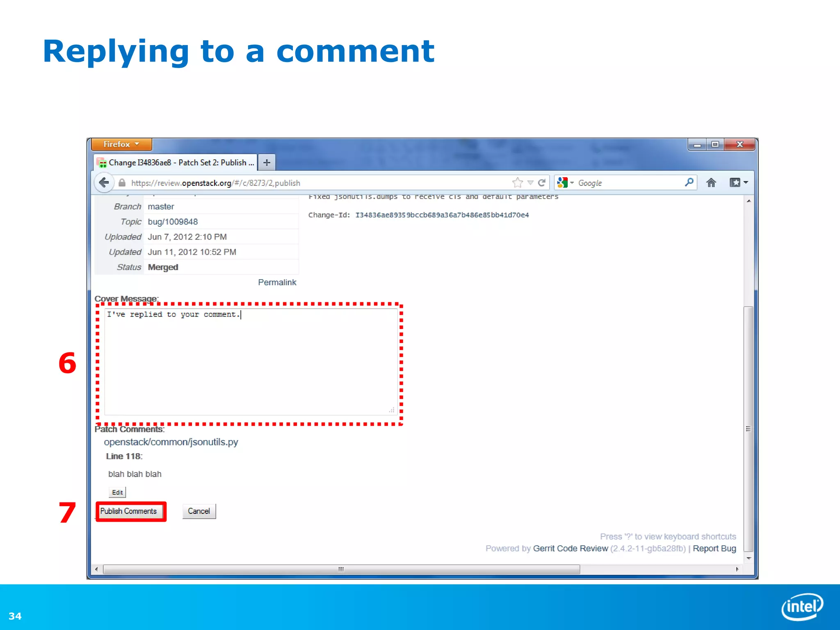Click the back navigation arrow
840x630 pixels.
click(x=104, y=183)
